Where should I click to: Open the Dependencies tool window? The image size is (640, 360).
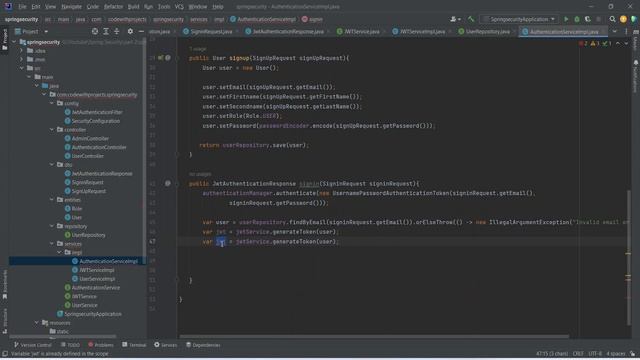pos(203,345)
